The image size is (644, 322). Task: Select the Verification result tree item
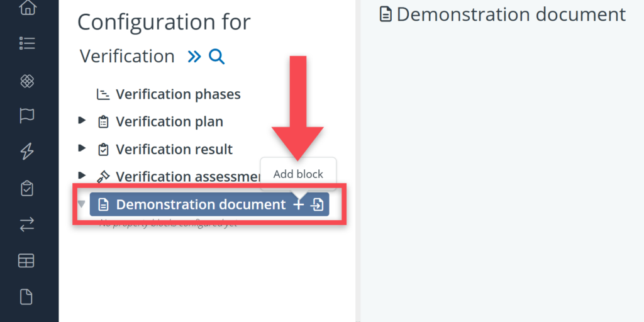click(174, 149)
